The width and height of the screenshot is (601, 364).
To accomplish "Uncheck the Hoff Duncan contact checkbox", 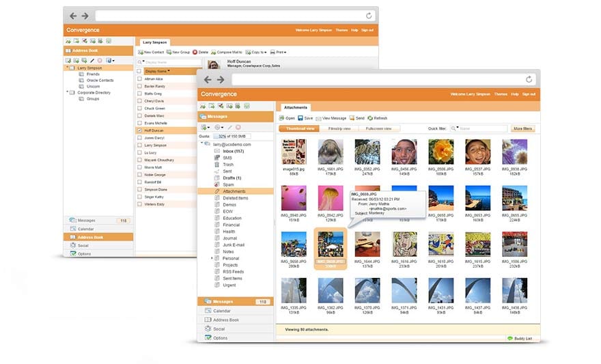I will [139, 130].
